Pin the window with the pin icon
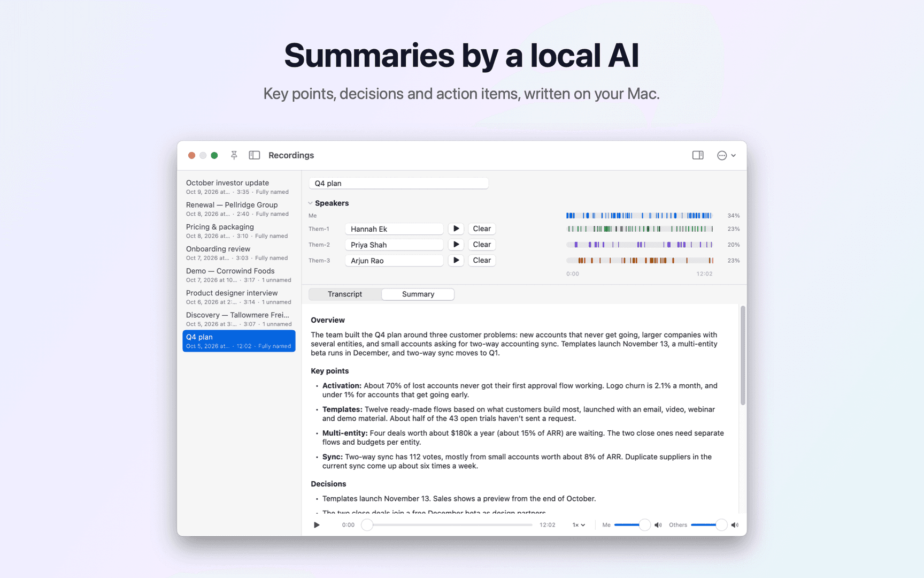The height and width of the screenshot is (578, 924). coord(234,155)
